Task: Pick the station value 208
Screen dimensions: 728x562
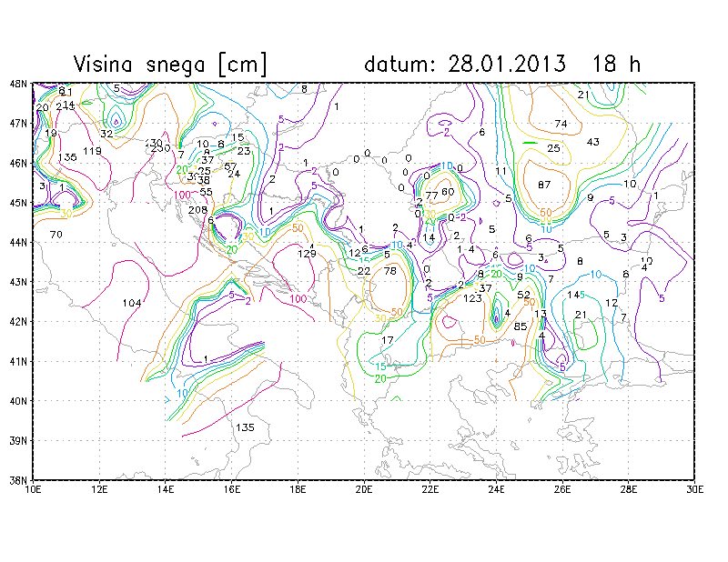Action: click(x=197, y=210)
